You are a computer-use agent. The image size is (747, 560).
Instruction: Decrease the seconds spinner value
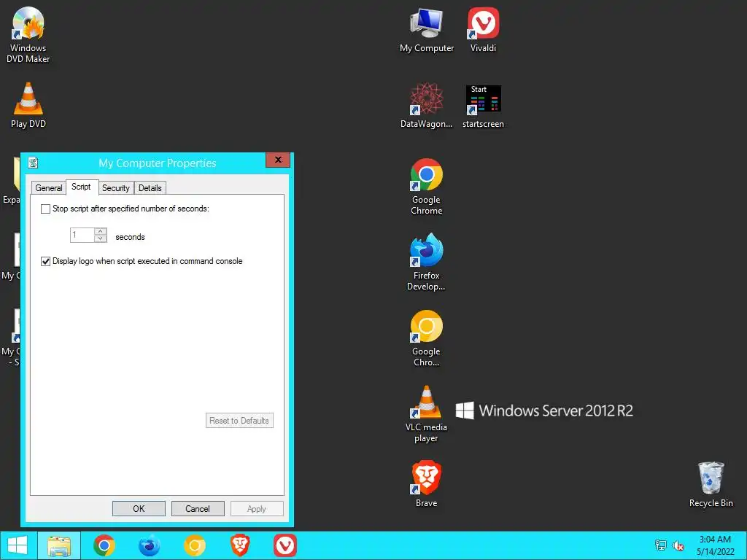pyautogui.click(x=101, y=238)
